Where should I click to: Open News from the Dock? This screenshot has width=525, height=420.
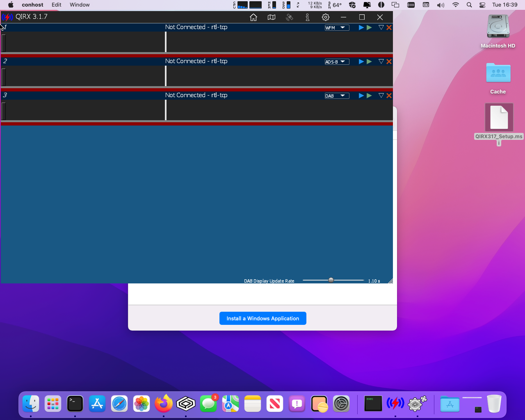click(275, 404)
